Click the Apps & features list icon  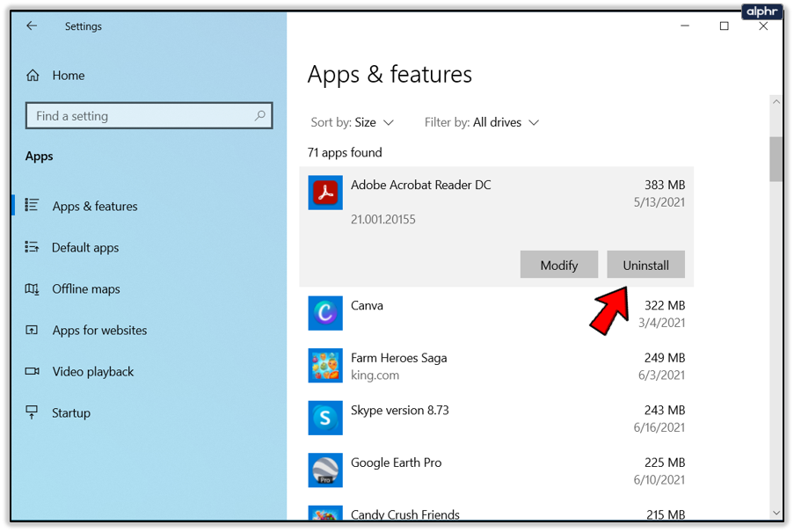click(32, 205)
